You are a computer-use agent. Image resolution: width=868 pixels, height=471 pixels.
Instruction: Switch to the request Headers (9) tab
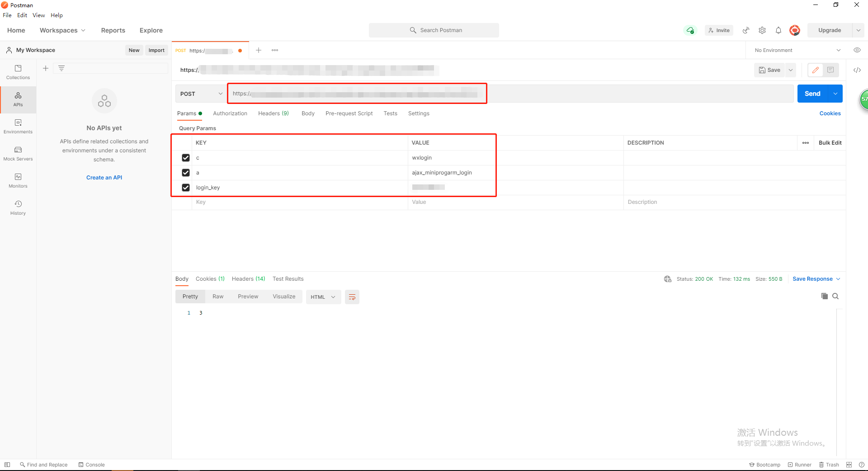click(274, 113)
